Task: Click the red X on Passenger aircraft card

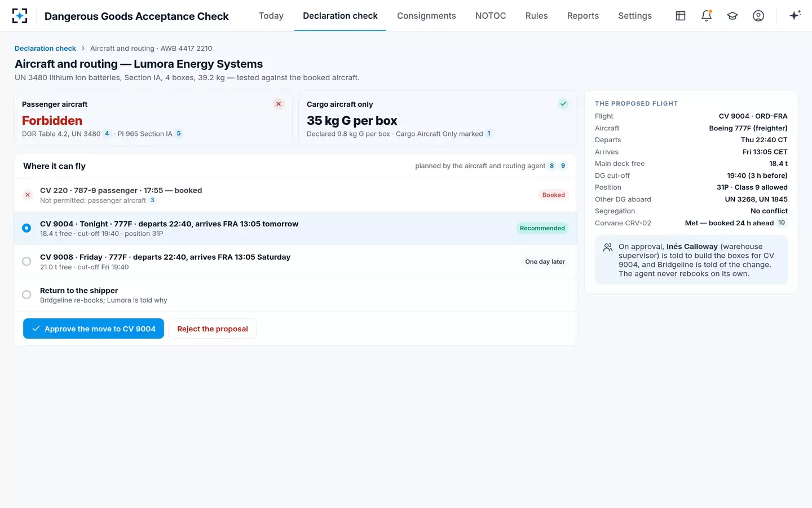Action: pos(279,104)
